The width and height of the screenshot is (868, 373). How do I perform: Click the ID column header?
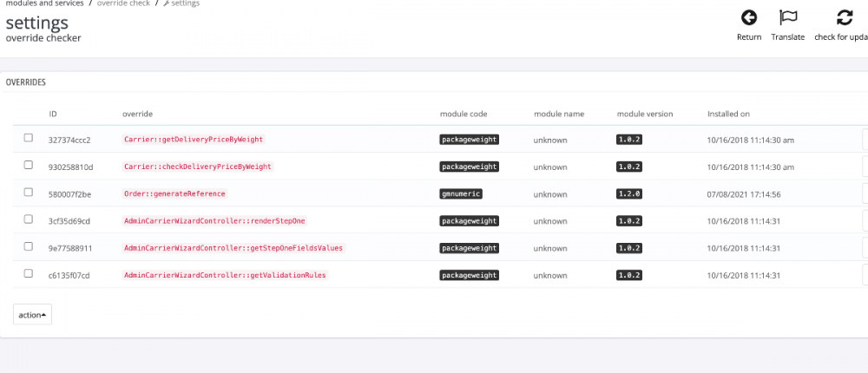point(53,114)
